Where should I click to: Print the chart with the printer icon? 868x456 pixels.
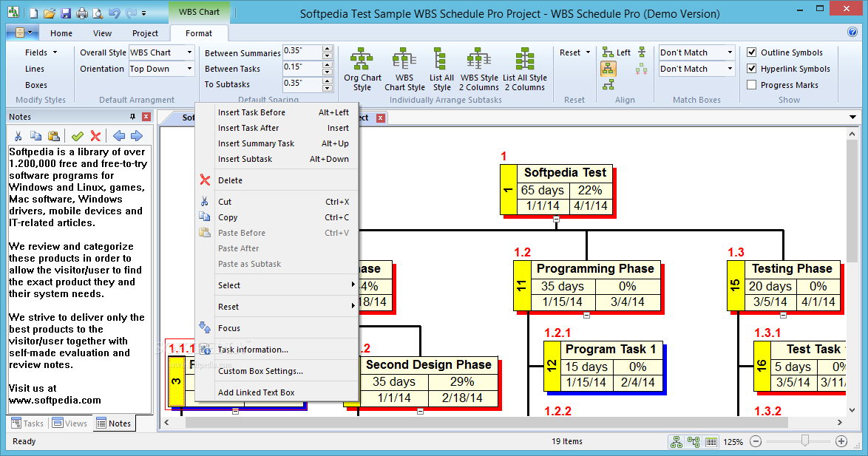click(82, 13)
